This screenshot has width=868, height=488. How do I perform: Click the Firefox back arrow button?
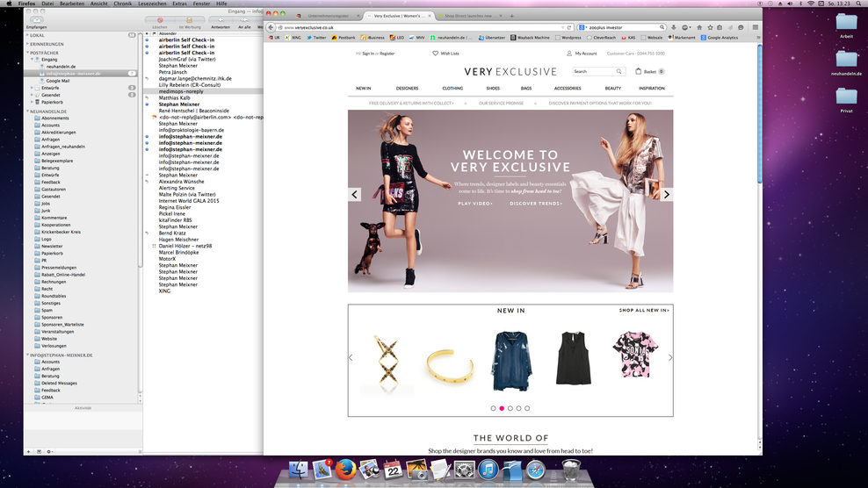coord(271,27)
